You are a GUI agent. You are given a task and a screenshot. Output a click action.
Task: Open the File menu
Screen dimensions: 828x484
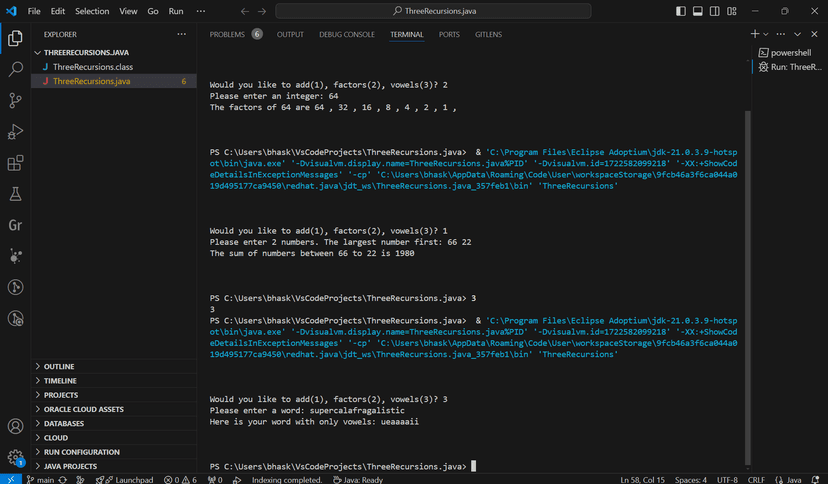[x=34, y=11]
